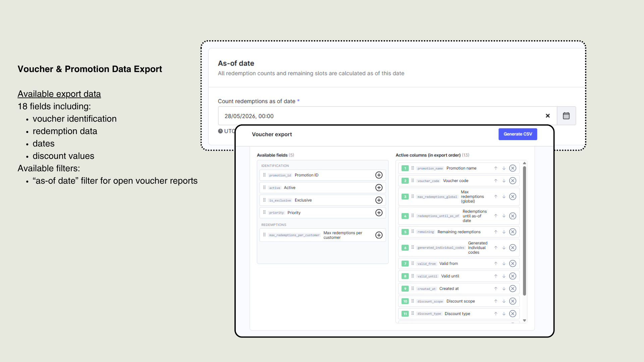The height and width of the screenshot is (362, 644).
Task: Move Discount scope column down
Action: pos(504,301)
